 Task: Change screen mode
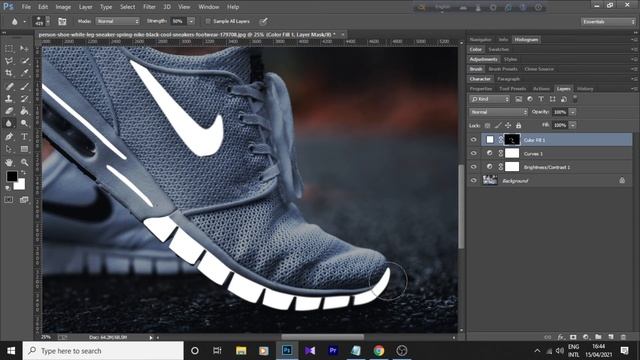coord(24,200)
